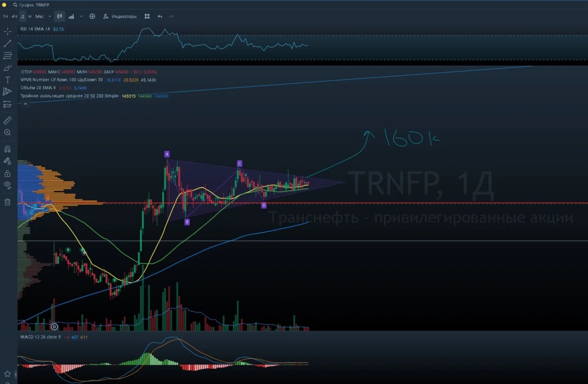This screenshot has height=384, width=588.
Task: Click the VPVR Number Of Rows legend
Action: (62, 80)
